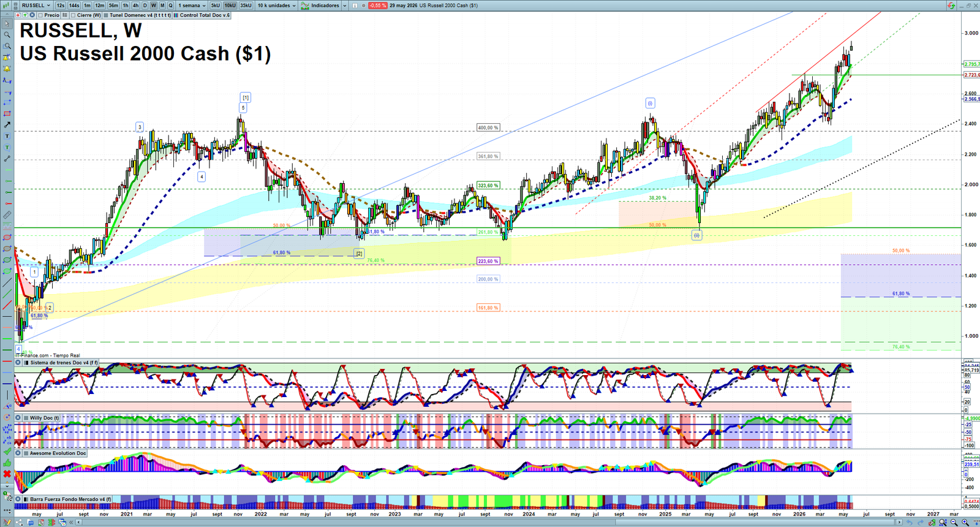980x527 pixels.
Task: Select the red rectangle drawing tool
Action: (7, 113)
